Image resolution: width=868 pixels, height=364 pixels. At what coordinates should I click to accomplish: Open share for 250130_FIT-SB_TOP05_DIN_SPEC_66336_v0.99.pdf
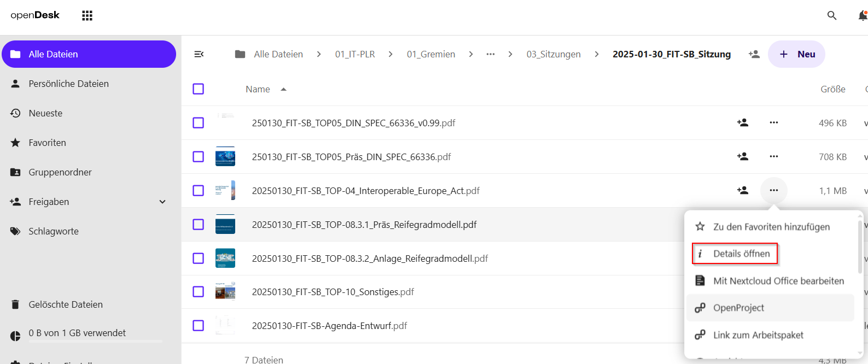click(x=743, y=123)
